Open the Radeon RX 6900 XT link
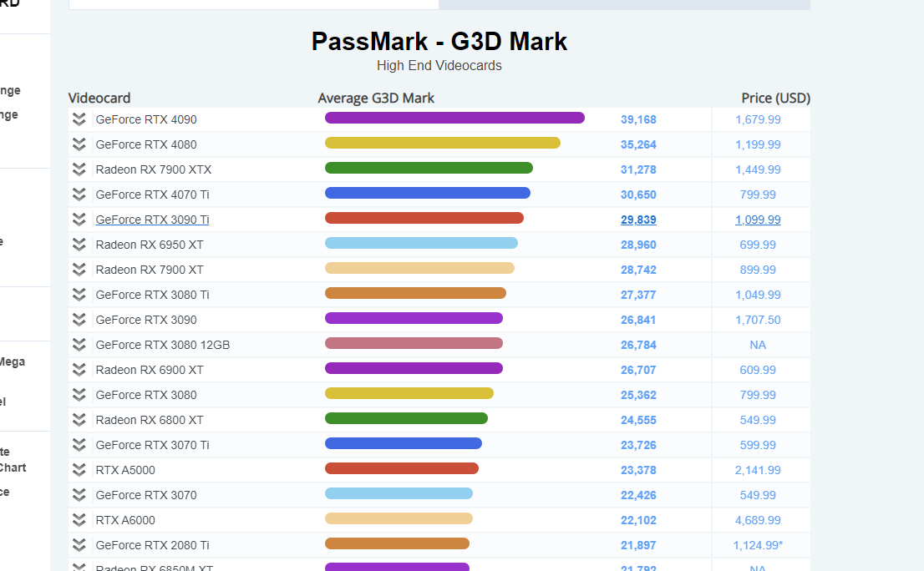The image size is (924, 571). [149, 370]
